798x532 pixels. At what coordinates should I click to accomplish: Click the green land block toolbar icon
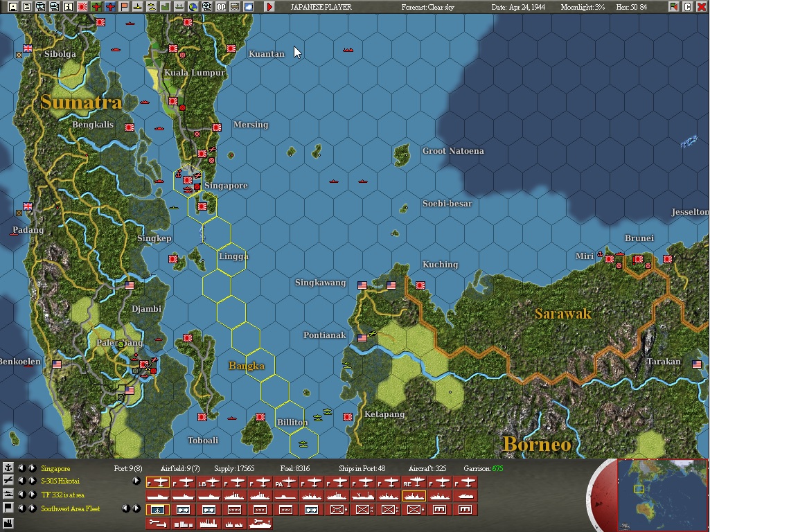[165, 7]
